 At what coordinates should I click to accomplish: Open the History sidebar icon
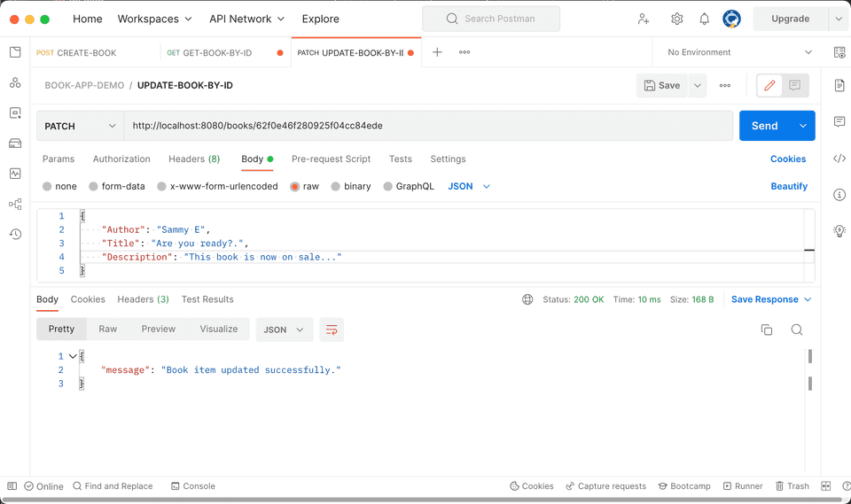point(15,234)
